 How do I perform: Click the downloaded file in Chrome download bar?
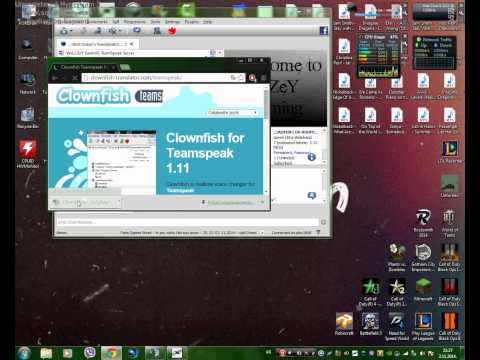coord(83,202)
